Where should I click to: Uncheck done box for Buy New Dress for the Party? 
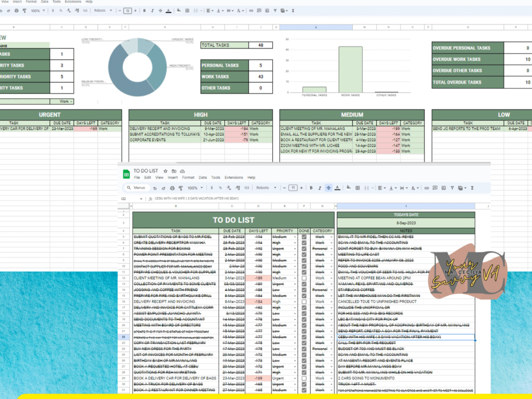point(304,348)
